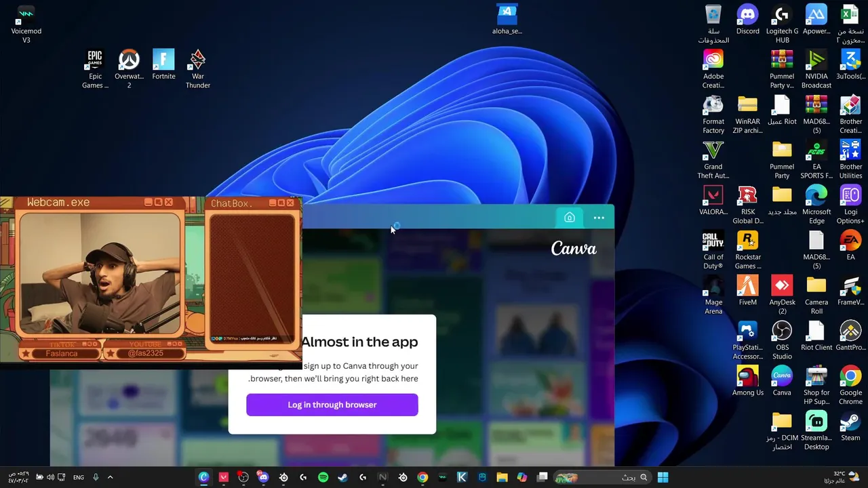
Task: Open File Explorer from taskbar
Action: (x=502, y=477)
